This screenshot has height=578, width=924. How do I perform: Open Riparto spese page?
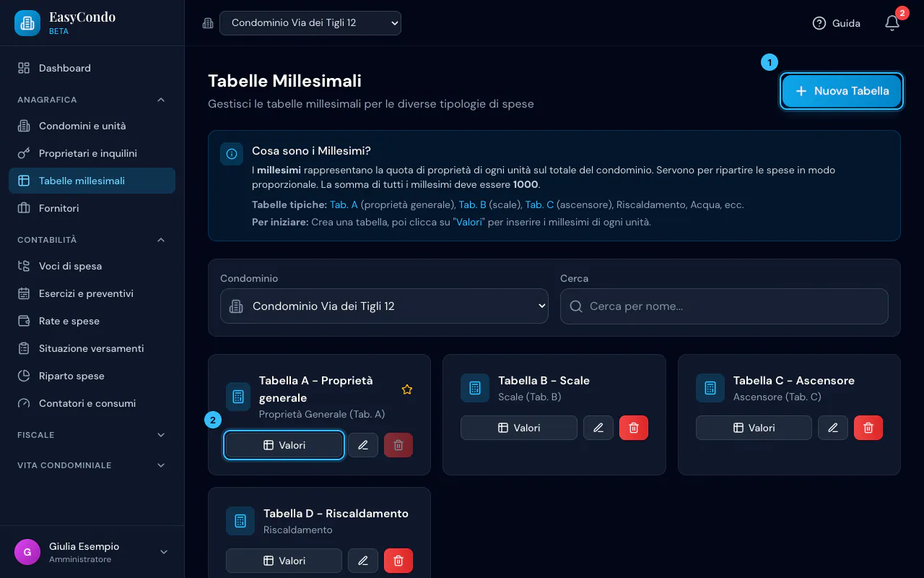(92, 376)
